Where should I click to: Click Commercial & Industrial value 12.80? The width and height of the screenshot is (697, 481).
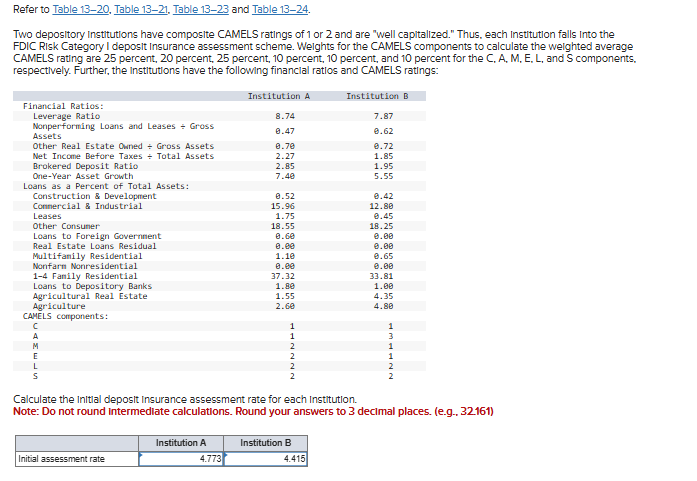tap(381, 206)
